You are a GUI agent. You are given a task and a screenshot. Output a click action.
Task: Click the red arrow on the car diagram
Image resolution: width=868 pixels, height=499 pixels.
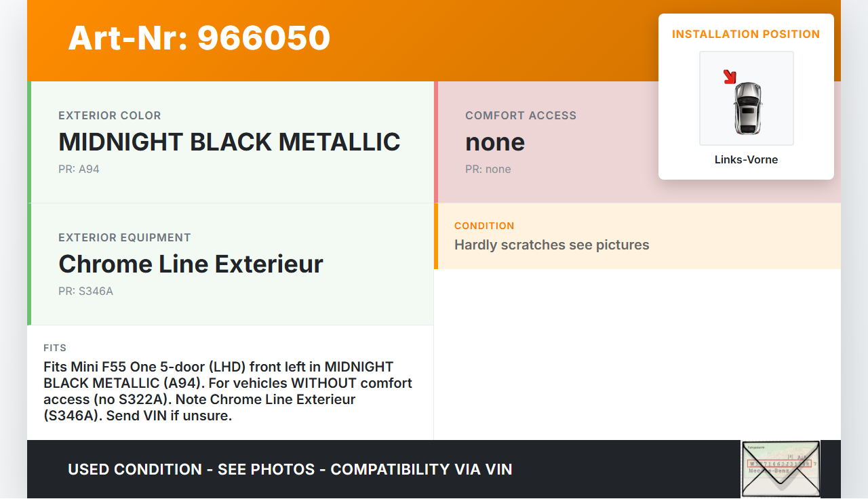click(730, 77)
